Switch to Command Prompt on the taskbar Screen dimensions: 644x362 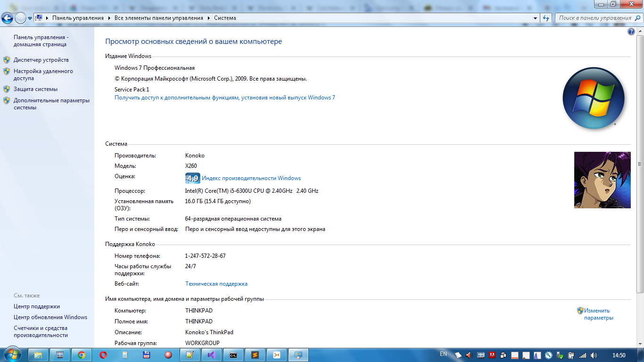click(233, 355)
